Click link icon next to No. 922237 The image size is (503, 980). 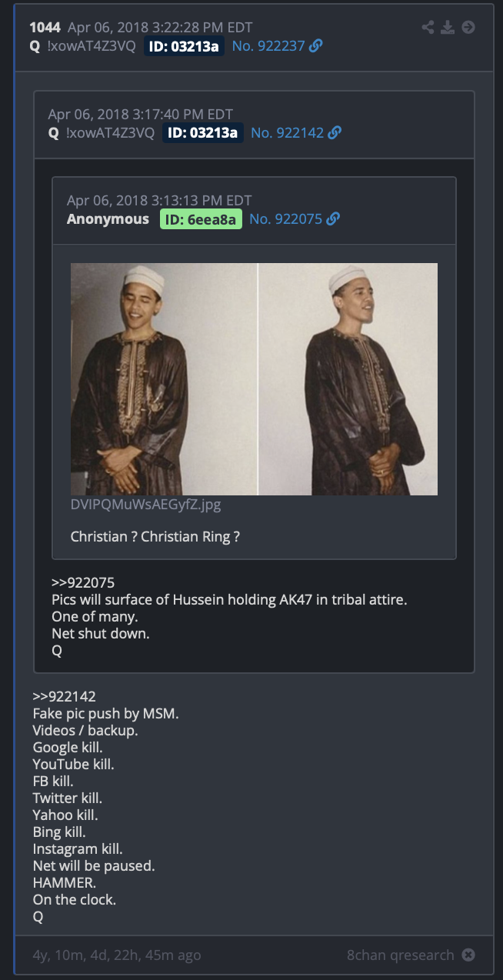pyautogui.click(x=316, y=46)
